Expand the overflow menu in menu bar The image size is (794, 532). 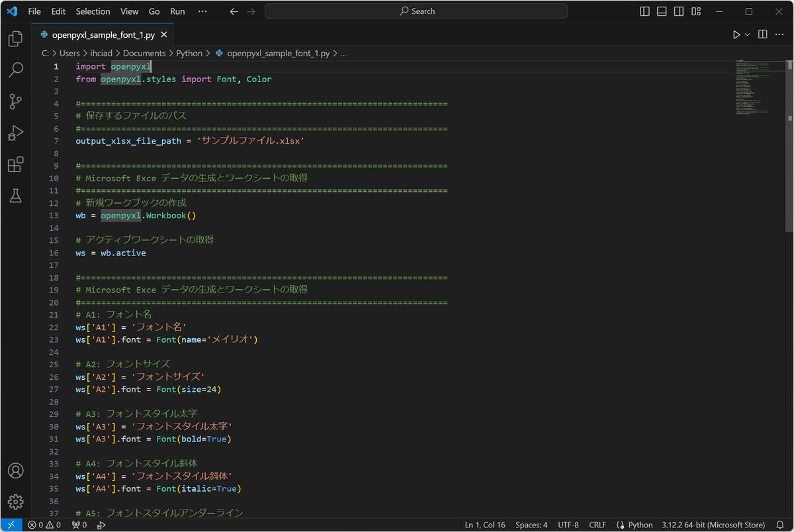(202, 11)
